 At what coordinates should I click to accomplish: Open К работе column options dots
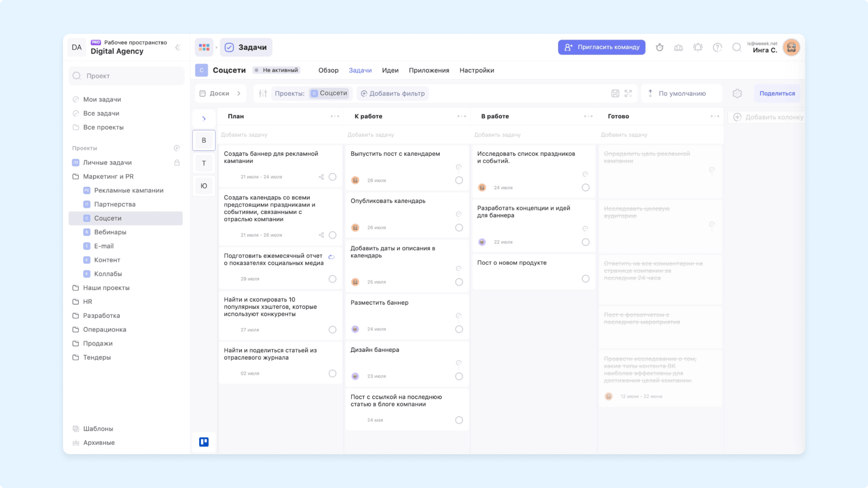tap(461, 116)
